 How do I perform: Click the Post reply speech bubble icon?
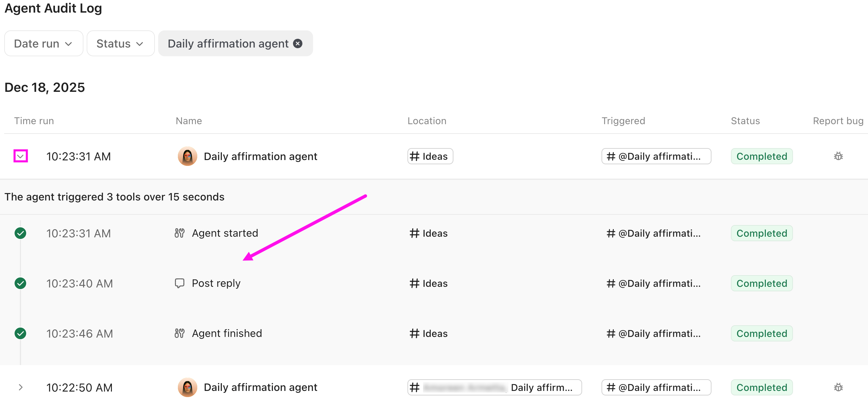pyautogui.click(x=179, y=283)
